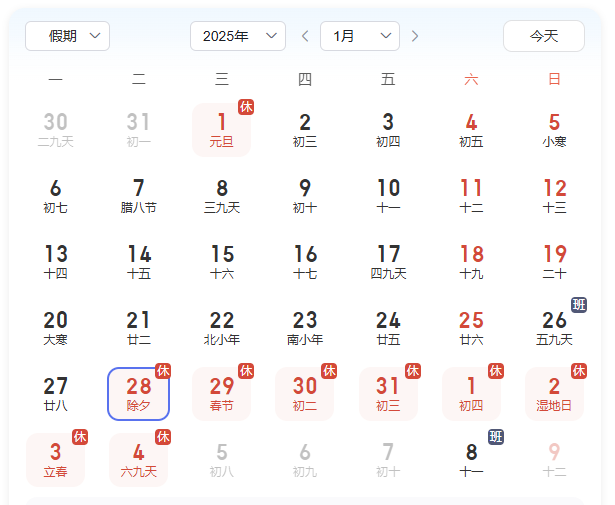Image resolution: width=615 pixels, height=505 pixels.
Task: Click greyed-out December 30 date
Action: tap(55, 129)
